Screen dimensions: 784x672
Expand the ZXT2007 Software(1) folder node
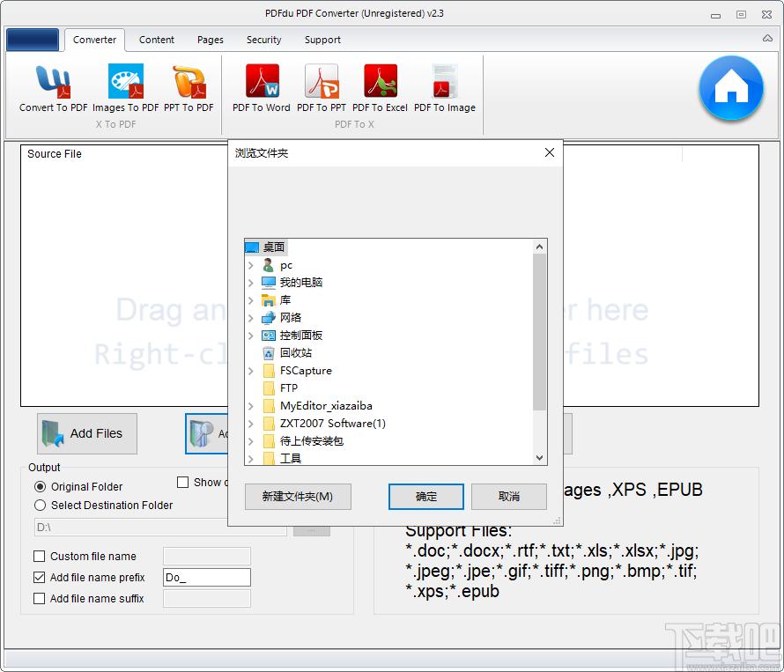tap(251, 424)
